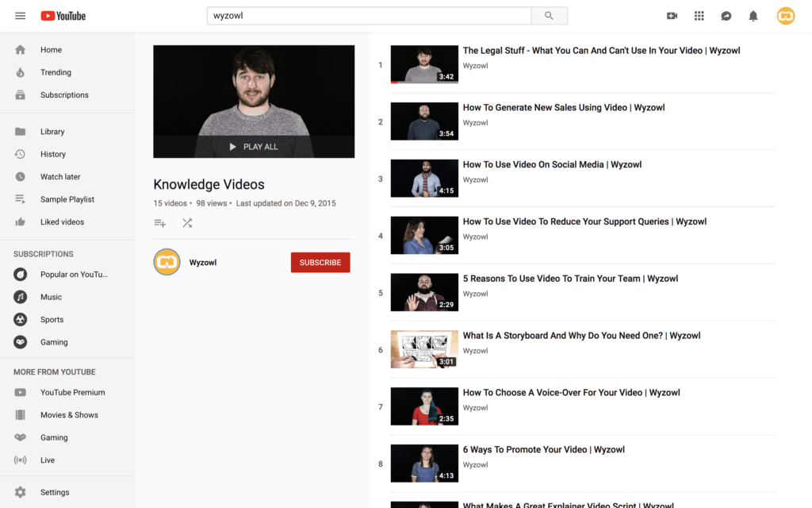Click the Watch later clock icon

click(20, 177)
